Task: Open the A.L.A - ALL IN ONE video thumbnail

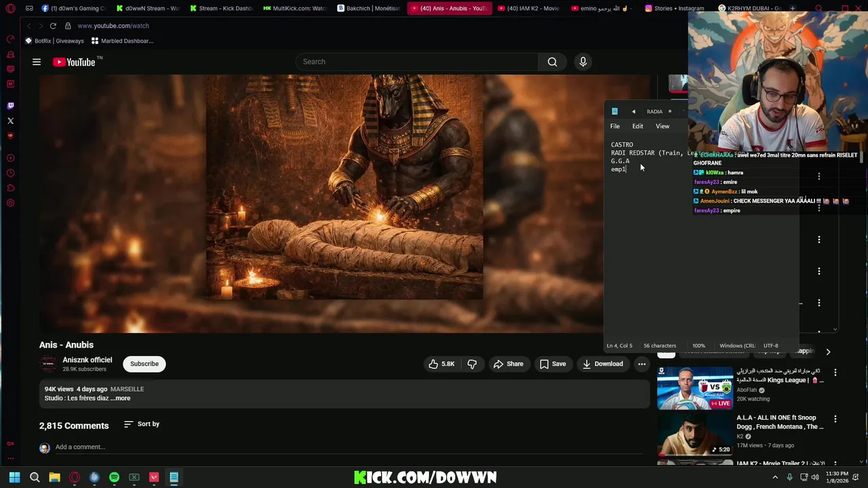Action: click(x=694, y=434)
